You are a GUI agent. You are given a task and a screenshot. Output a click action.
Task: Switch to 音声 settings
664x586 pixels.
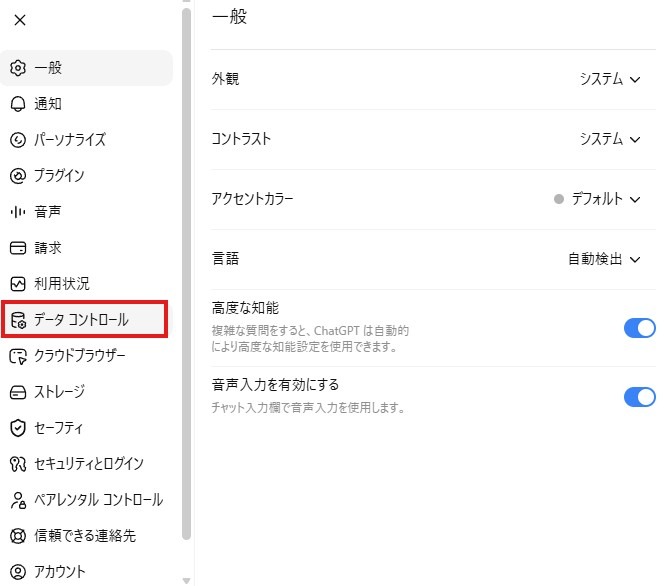point(86,212)
